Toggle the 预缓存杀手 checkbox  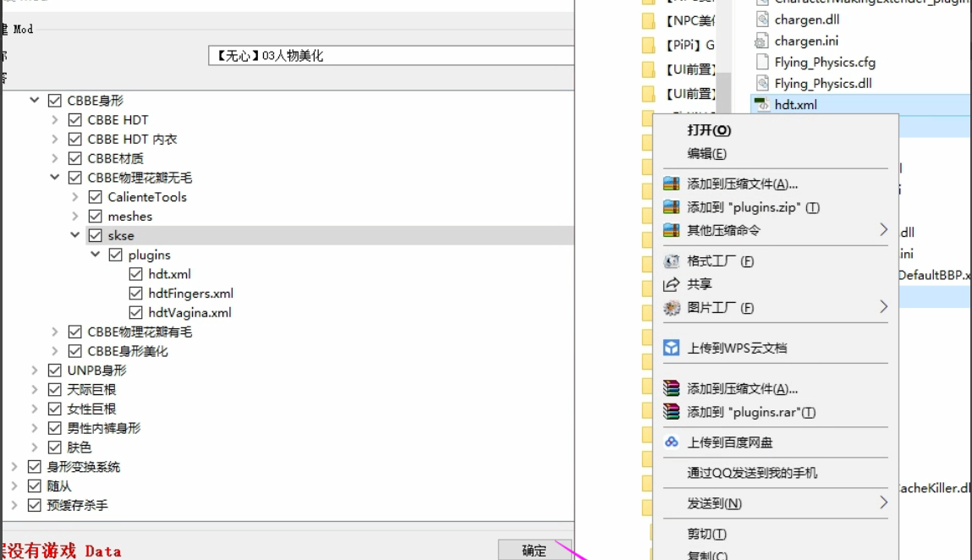click(x=35, y=505)
